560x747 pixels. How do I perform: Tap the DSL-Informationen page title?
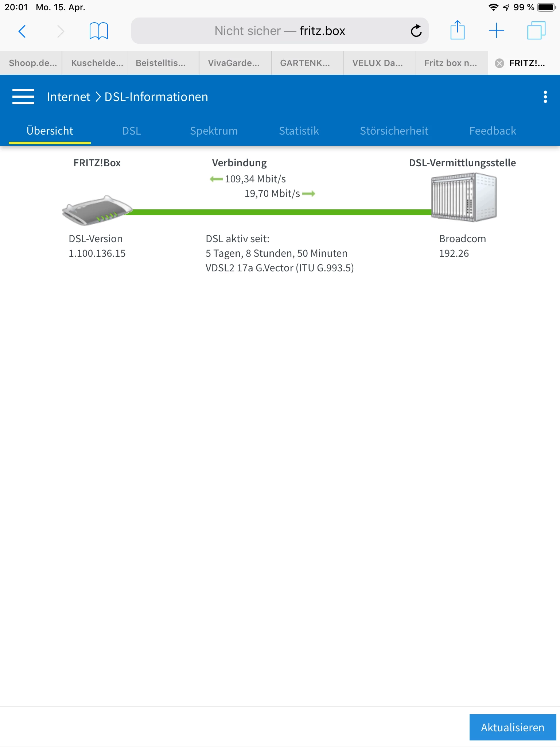click(x=156, y=97)
